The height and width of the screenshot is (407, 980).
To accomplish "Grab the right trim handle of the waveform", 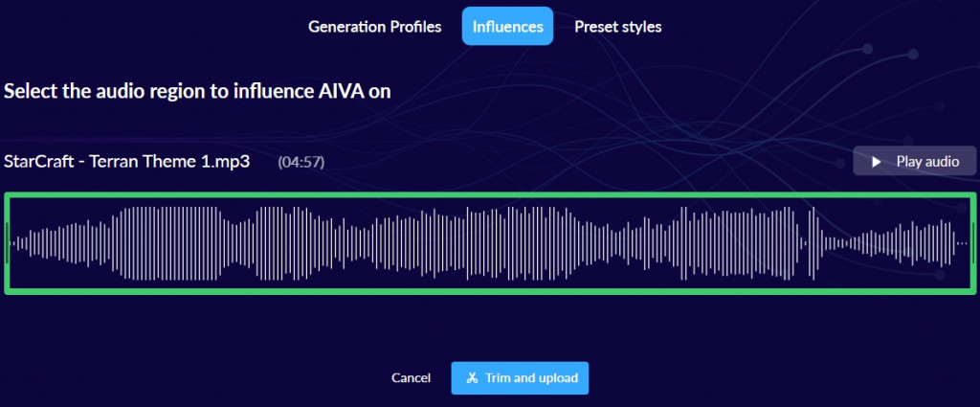I will (x=973, y=243).
